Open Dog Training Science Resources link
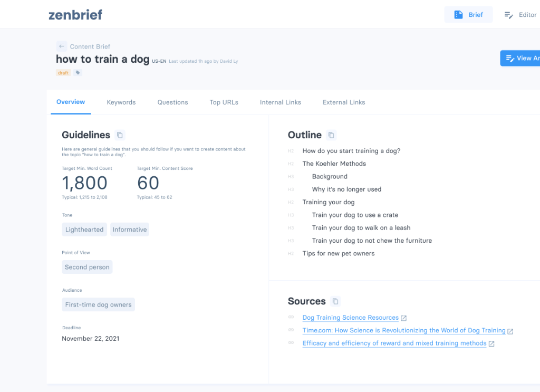Viewport: 540px width, 392px height. (350, 318)
